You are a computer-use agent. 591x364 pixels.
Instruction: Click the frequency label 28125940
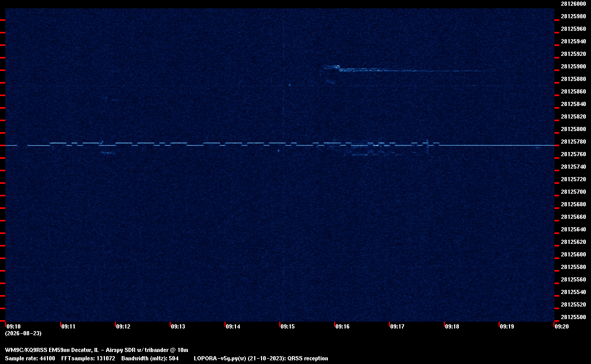(x=573, y=41)
